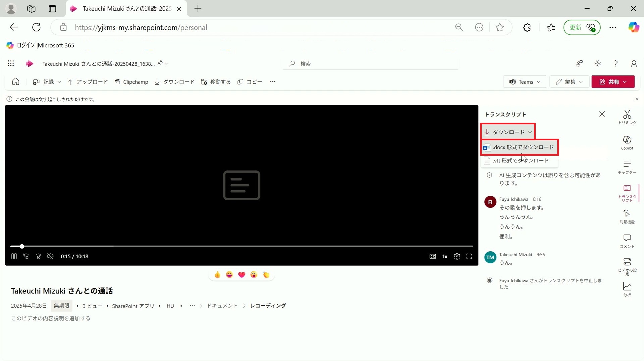Add page to browser favorites star

click(x=500, y=27)
